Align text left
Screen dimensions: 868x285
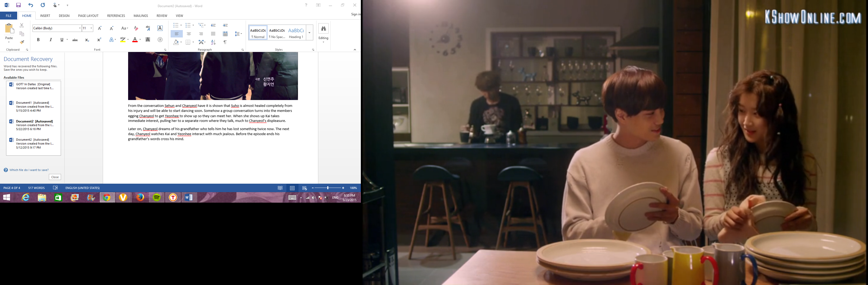pos(176,34)
